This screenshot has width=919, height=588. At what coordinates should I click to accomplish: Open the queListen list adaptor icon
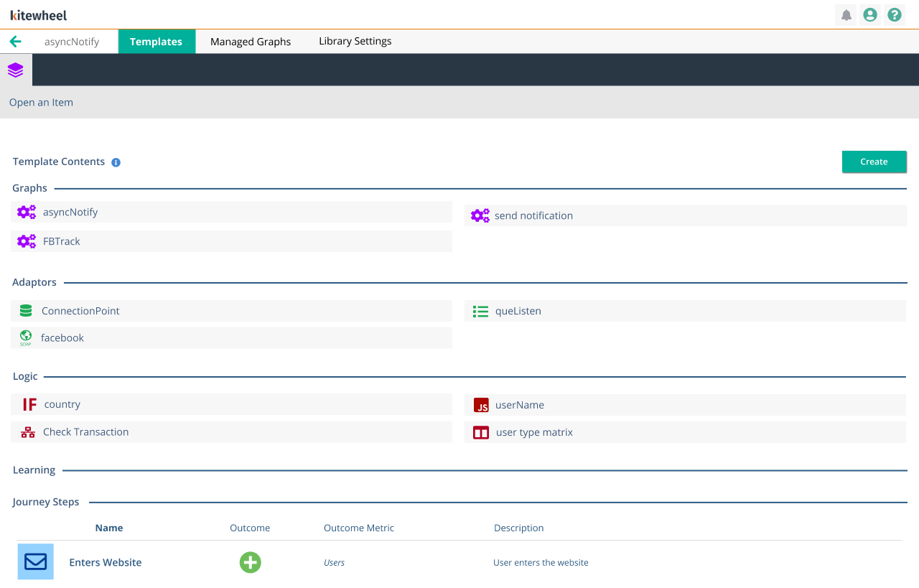(x=480, y=311)
